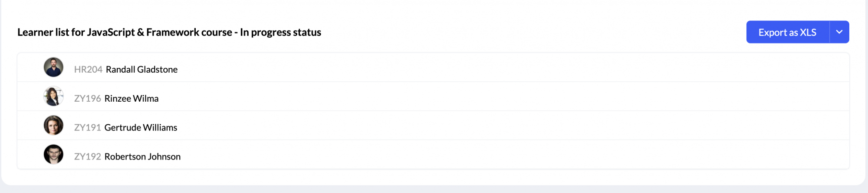Open the Randall Gladstone name link
This screenshot has height=193, width=868.
tap(141, 70)
